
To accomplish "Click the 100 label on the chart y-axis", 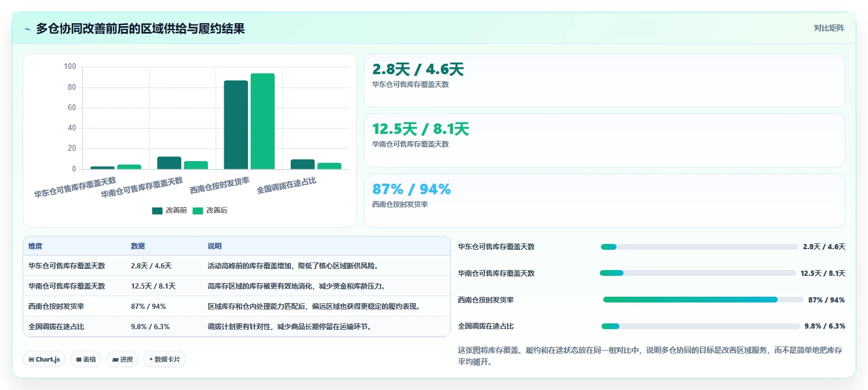I will point(70,67).
